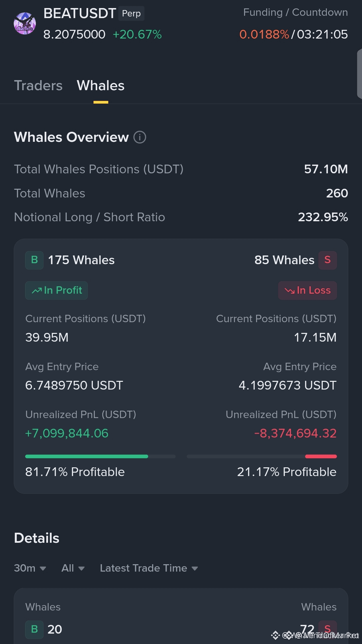Tap the green 81.71% profitable progress bar
Viewport: 362px width, 644px height.
[100, 456]
